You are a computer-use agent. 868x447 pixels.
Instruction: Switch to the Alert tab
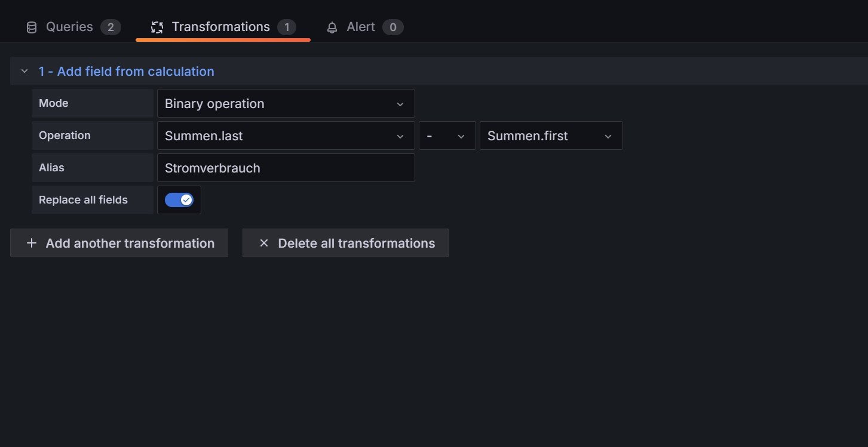pos(361,27)
